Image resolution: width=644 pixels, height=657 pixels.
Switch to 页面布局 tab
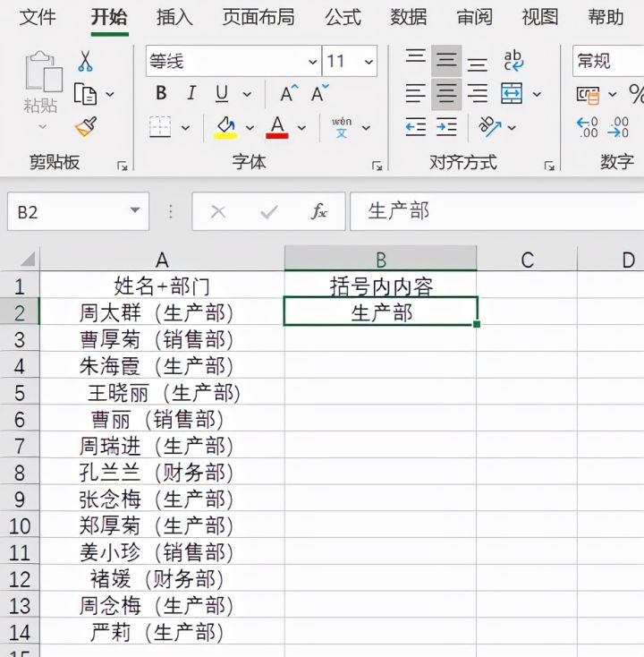[258, 17]
